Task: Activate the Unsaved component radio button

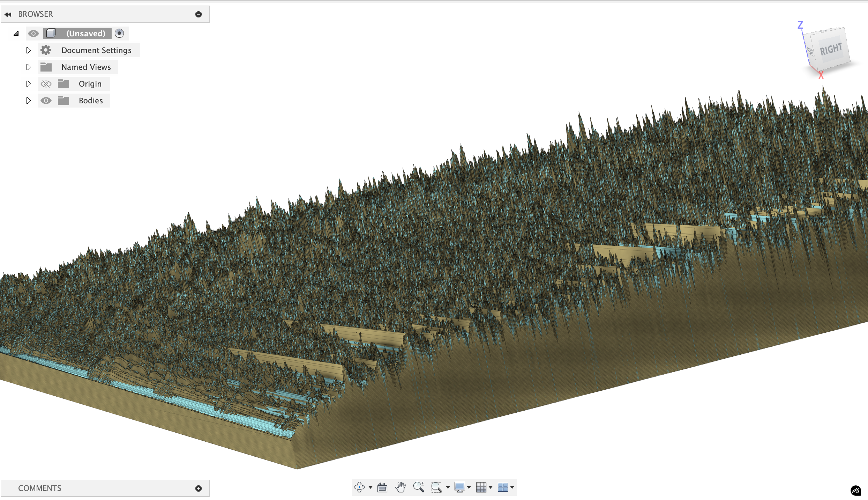Action: 119,34
